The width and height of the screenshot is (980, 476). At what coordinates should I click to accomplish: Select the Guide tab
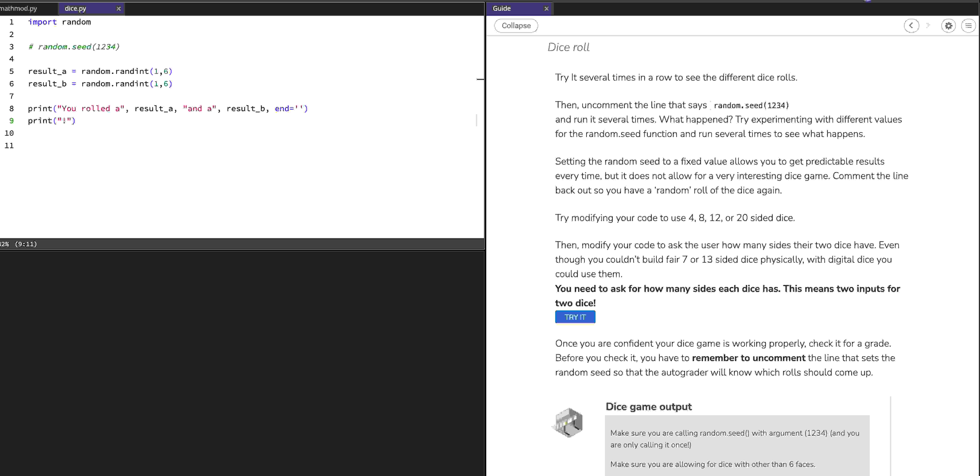(x=501, y=8)
